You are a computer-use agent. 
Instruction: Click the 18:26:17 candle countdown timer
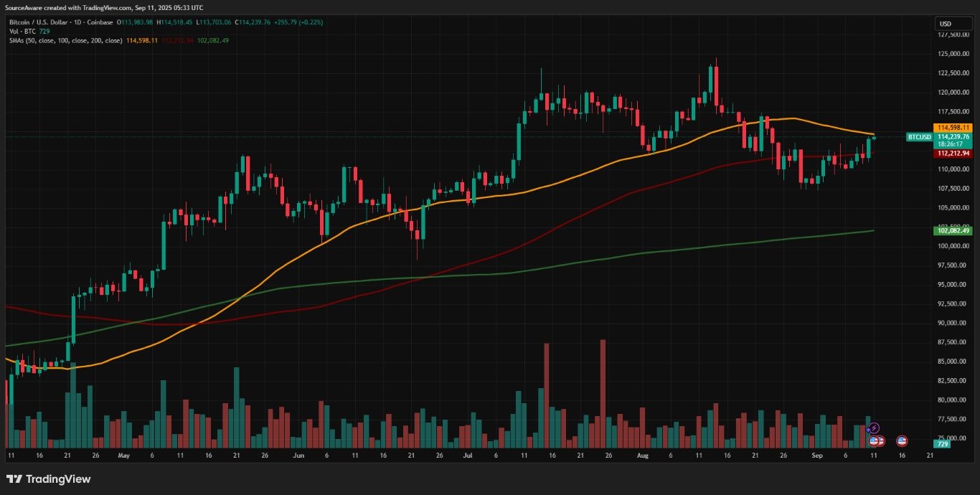tap(949, 144)
